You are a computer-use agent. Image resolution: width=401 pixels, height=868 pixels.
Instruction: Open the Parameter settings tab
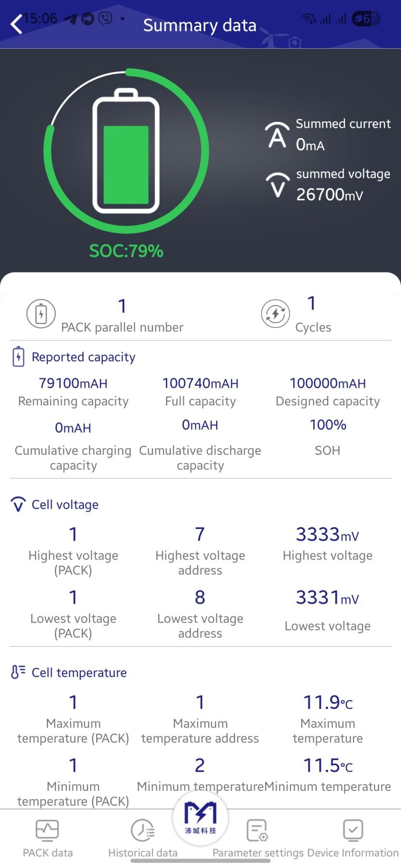pos(258,838)
